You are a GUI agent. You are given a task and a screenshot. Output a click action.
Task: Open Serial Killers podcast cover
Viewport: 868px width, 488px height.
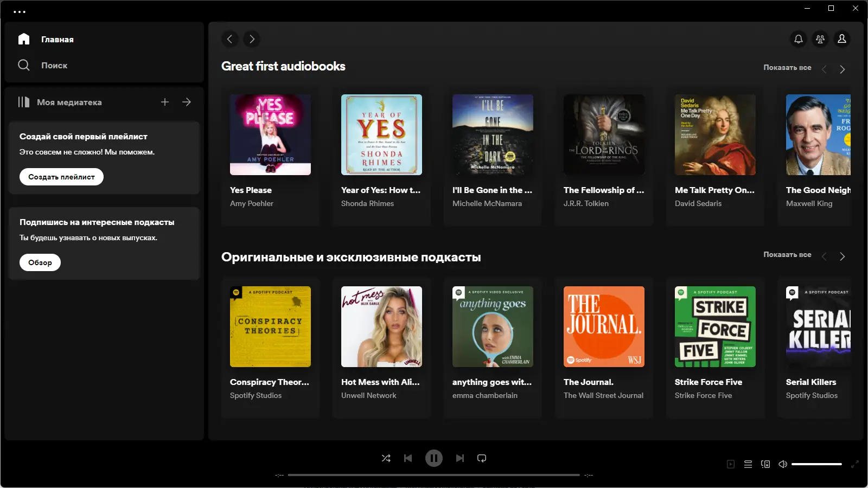click(818, 326)
